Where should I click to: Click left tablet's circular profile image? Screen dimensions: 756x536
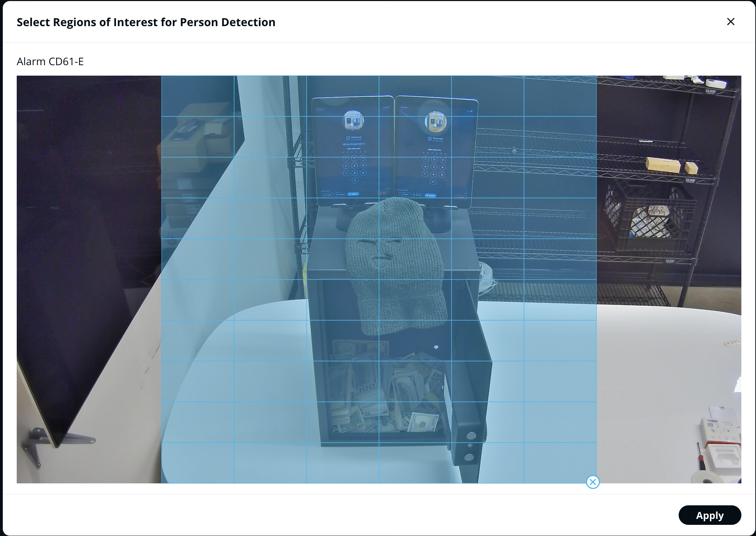353,121
